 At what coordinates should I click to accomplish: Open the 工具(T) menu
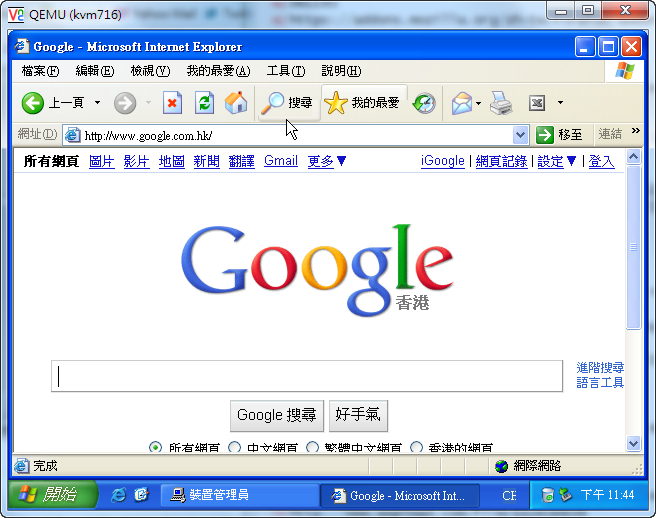click(x=286, y=71)
